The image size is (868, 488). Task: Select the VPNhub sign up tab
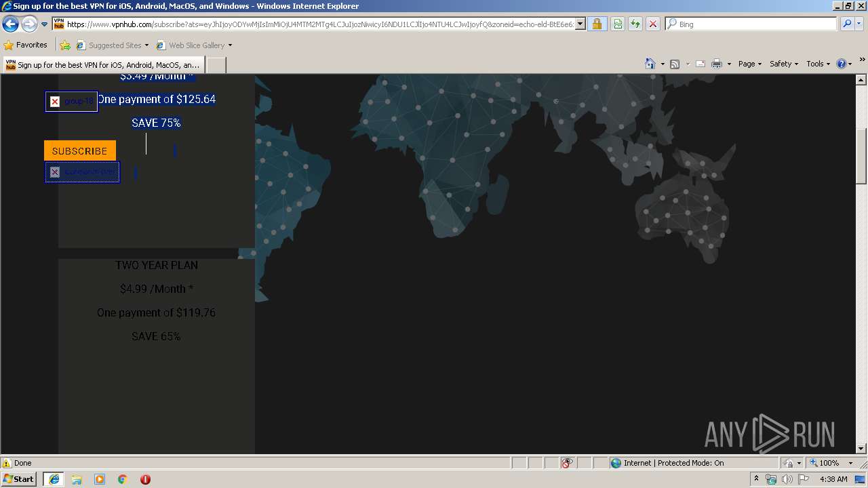[103, 65]
